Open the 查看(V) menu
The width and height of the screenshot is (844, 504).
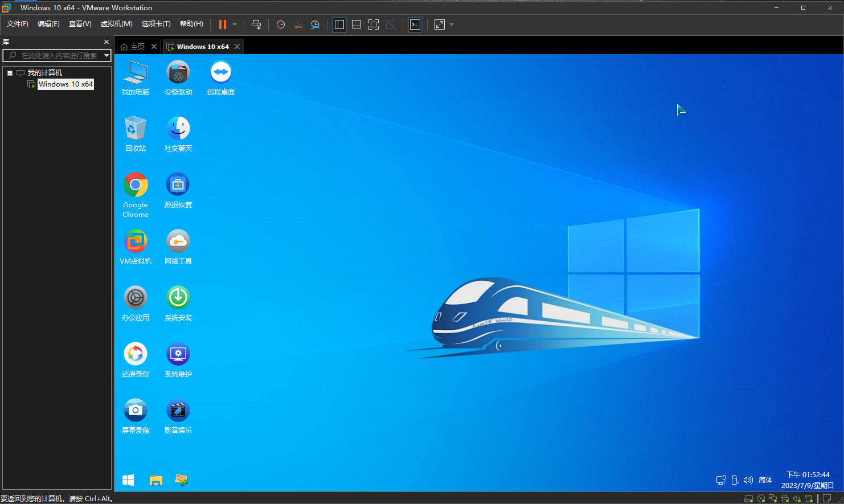coord(80,24)
